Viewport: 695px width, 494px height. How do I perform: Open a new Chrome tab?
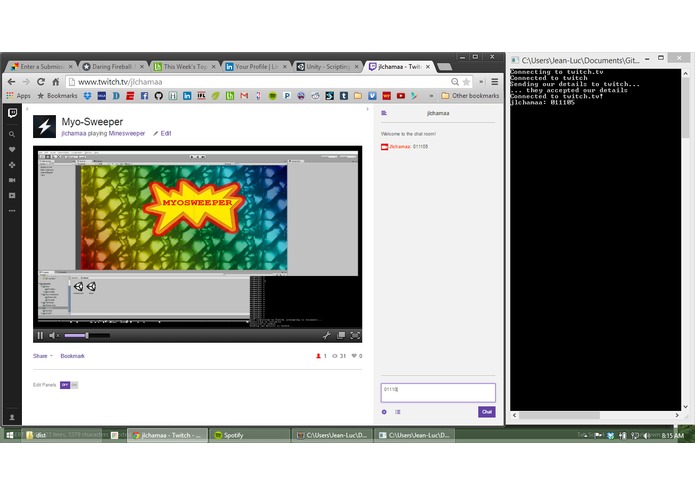coord(445,67)
